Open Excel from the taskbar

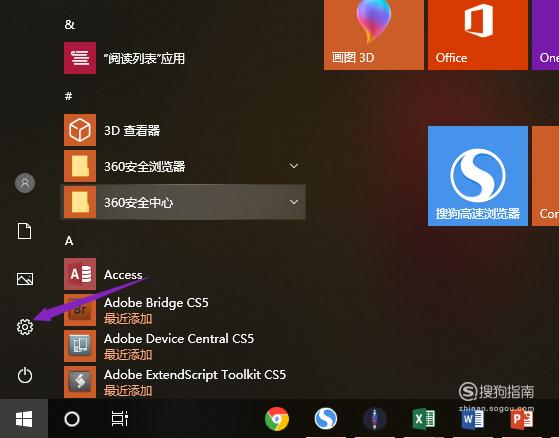(x=424, y=419)
